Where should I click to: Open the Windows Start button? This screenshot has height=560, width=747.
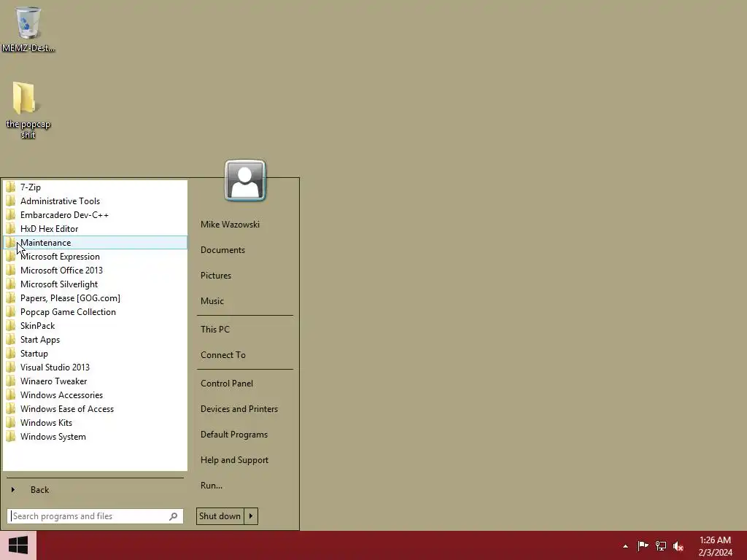coord(18,545)
